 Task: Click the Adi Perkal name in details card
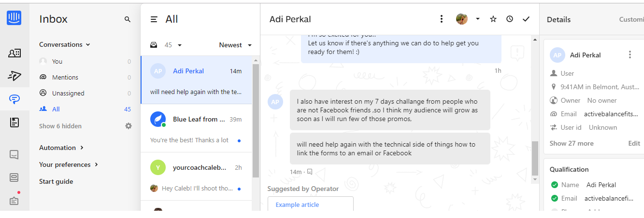pyautogui.click(x=586, y=55)
